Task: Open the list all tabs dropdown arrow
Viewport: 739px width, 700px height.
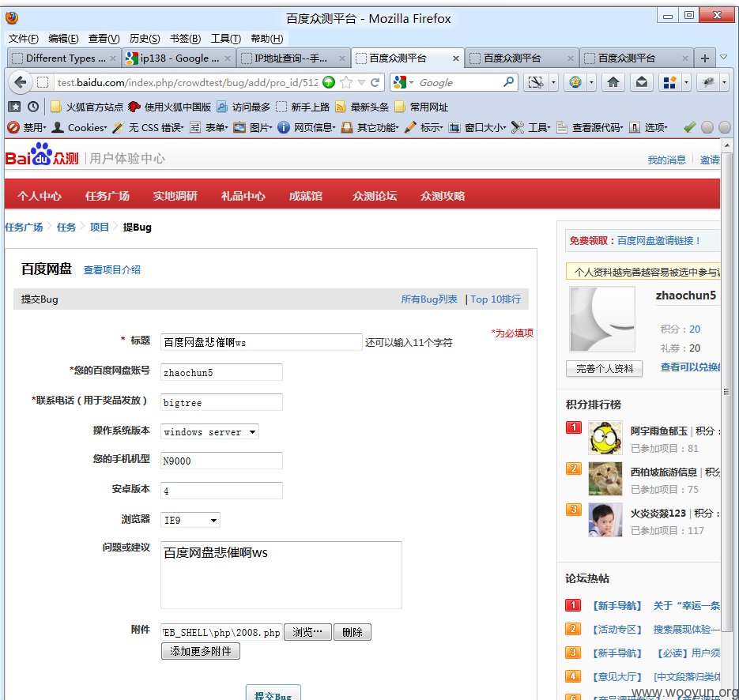Action: coord(724,58)
